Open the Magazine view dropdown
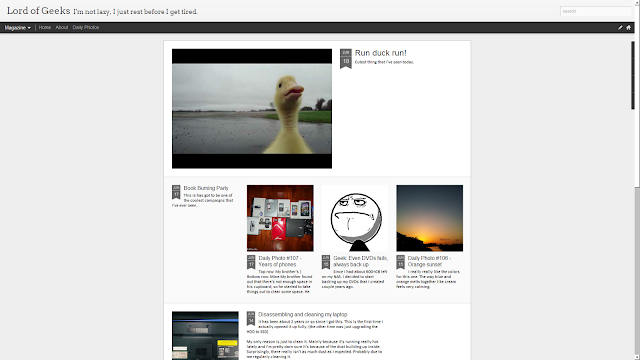The height and width of the screenshot is (360, 640). click(18, 28)
